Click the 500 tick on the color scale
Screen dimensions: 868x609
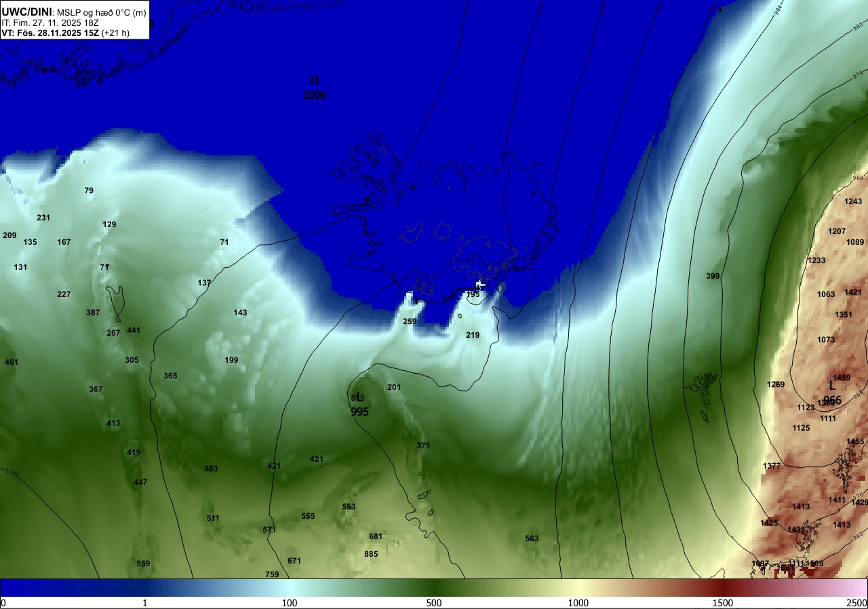pyautogui.click(x=434, y=603)
